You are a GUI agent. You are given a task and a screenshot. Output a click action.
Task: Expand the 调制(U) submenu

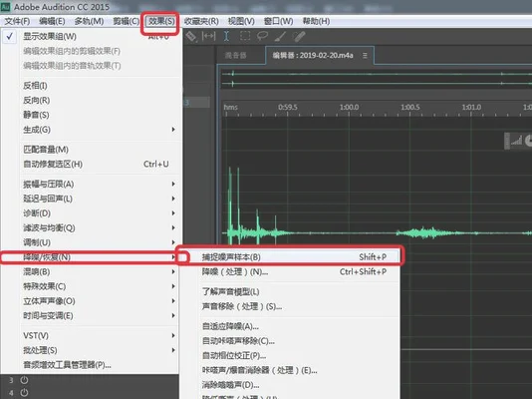[91, 242]
